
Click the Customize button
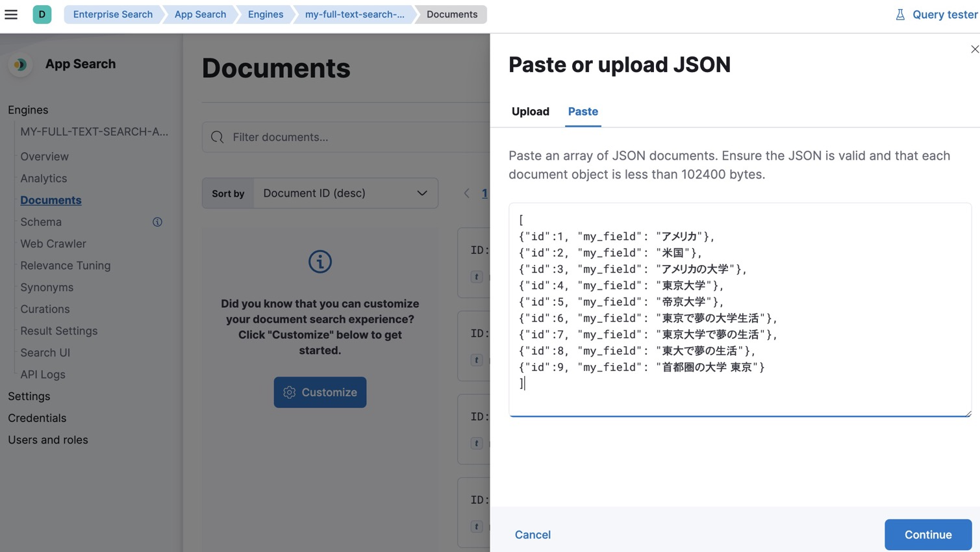pos(320,392)
